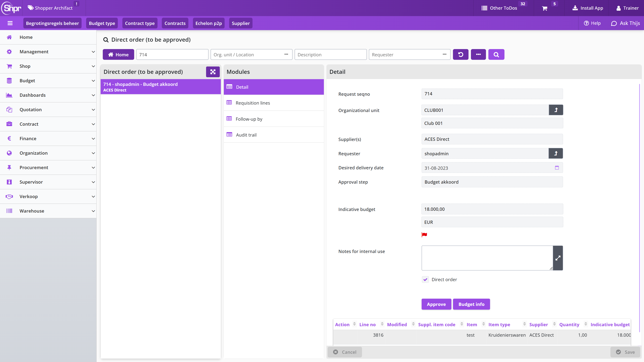Open Organizational unit lookup arrow
Viewport: 644px width, 362px height.
pyautogui.click(x=556, y=110)
